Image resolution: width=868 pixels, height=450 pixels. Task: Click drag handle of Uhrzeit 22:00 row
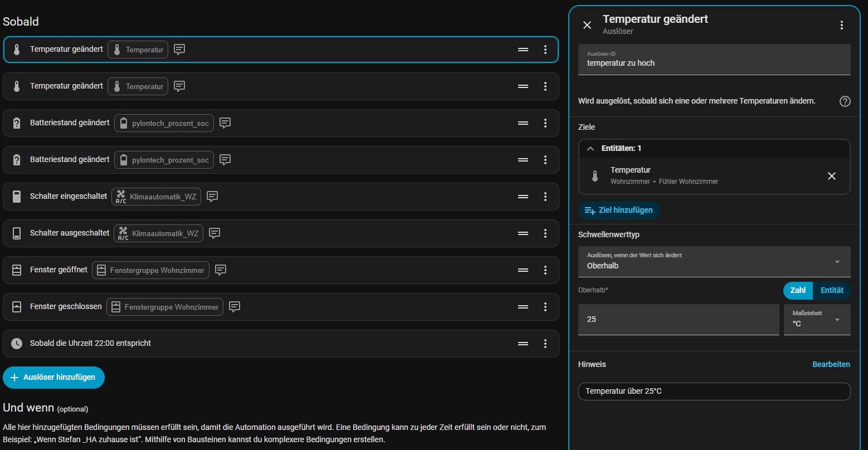(x=523, y=344)
